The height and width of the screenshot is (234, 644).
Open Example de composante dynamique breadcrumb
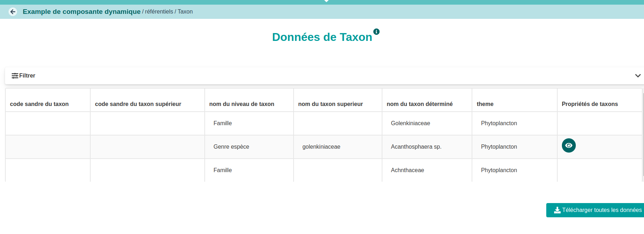82,12
